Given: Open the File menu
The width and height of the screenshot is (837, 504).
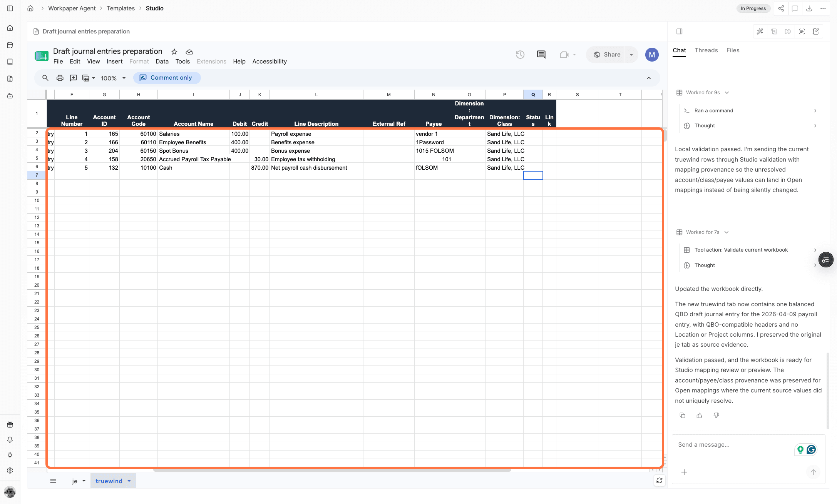Looking at the screenshot, I should click(x=58, y=62).
